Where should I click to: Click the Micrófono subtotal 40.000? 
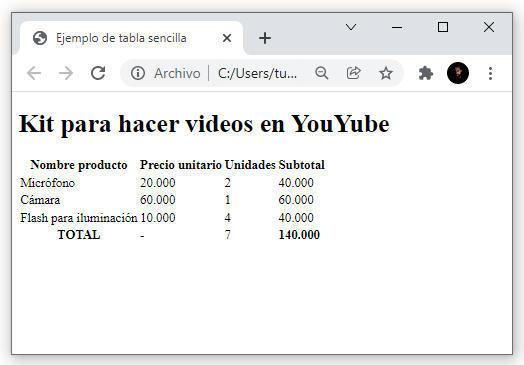click(296, 183)
